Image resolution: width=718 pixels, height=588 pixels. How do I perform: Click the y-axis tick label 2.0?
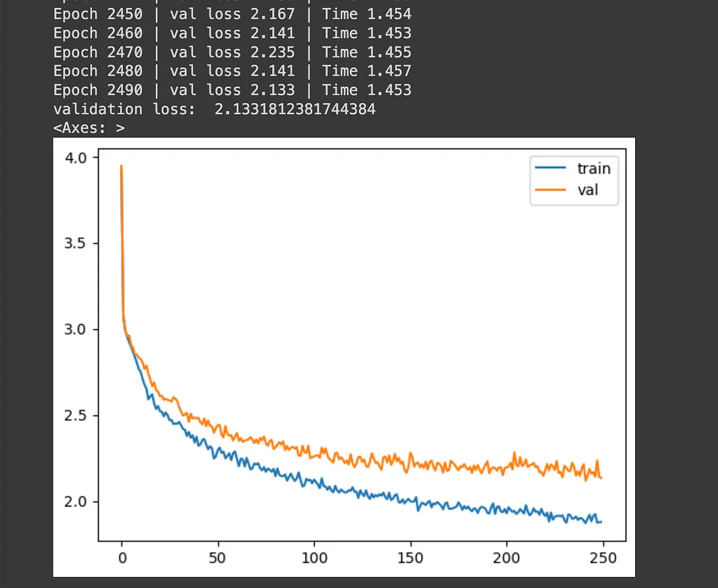pyautogui.click(x=75, y=501)
